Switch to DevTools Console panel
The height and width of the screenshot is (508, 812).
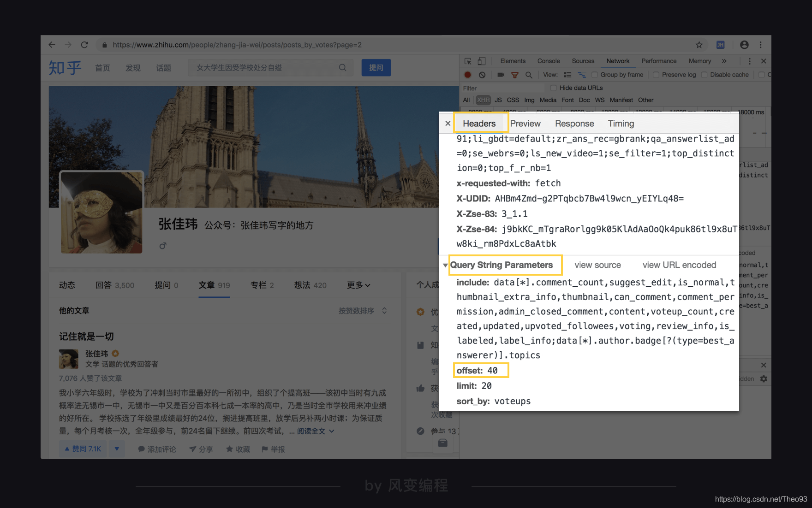point(549,61)
